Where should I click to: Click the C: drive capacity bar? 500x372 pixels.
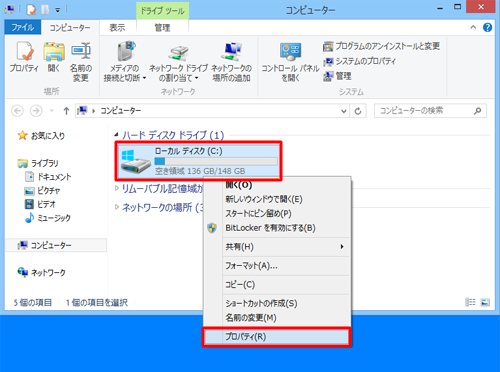pos(216,161)
